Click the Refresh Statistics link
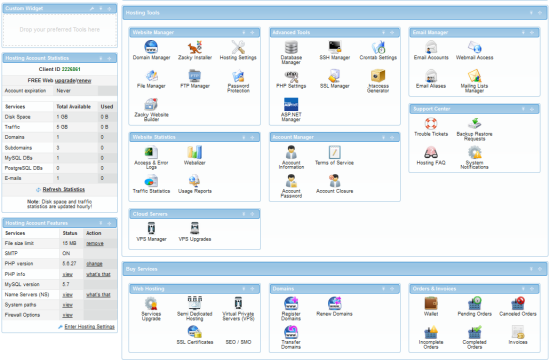 tap(63, 189)
